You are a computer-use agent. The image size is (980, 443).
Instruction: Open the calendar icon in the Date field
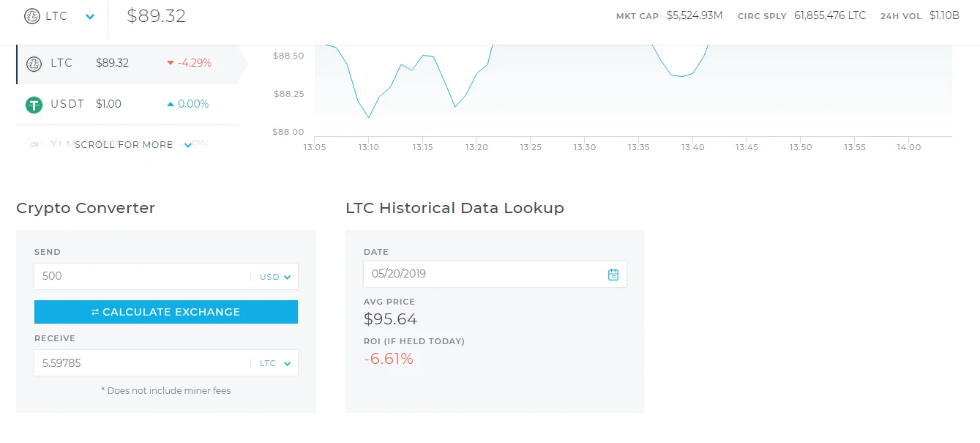613,275
